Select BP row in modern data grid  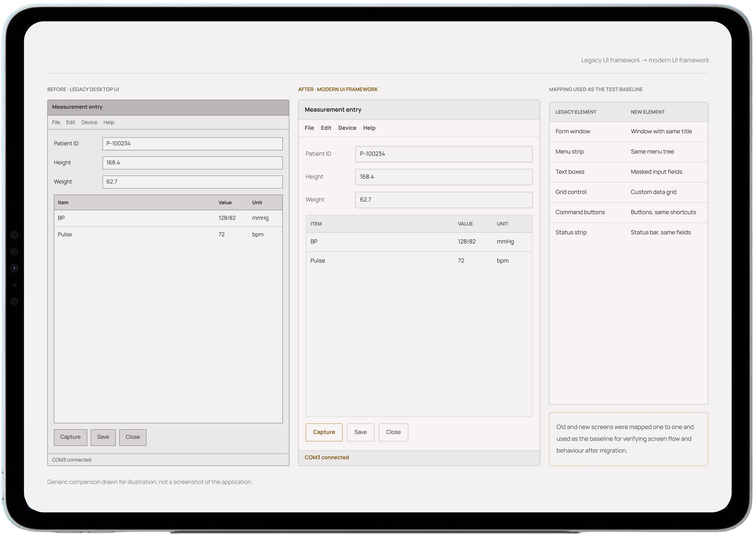pyautogui.click(x=419, y=242)
